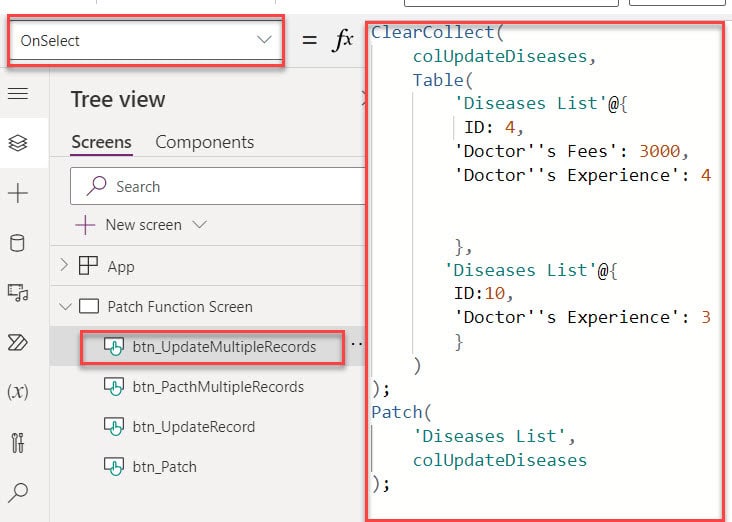Viewport: 732px width, 522px height.
Task: Click the Insert plus sidebar icon
Action: click(18, 193)
